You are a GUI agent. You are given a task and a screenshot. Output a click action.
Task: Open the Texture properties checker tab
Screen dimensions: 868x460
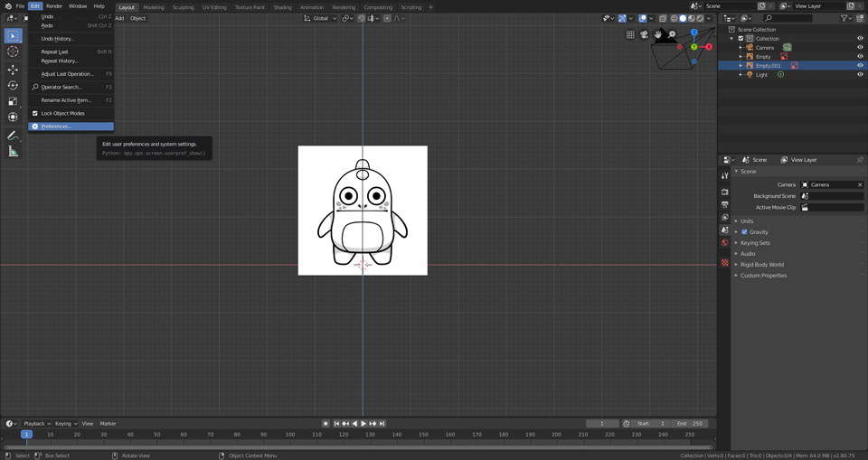click(x=724, y=262)
